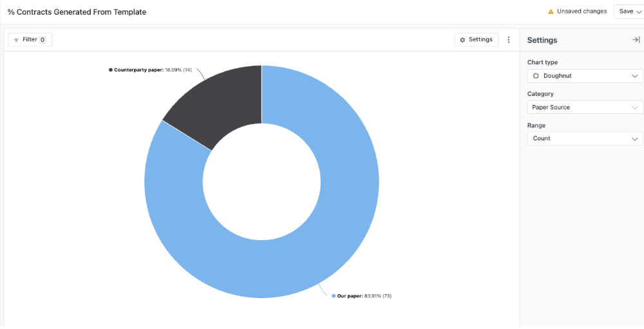Click the Counterparty paper legend dot
The image size is (644, 329).
[111, 70]
